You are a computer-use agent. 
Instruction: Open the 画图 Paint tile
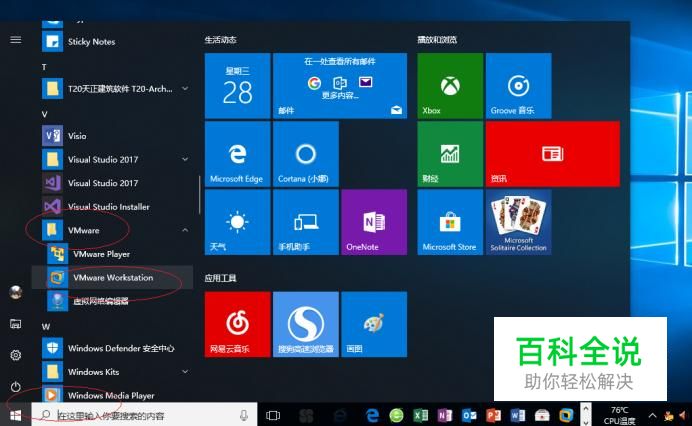click(x=374, y=324)
